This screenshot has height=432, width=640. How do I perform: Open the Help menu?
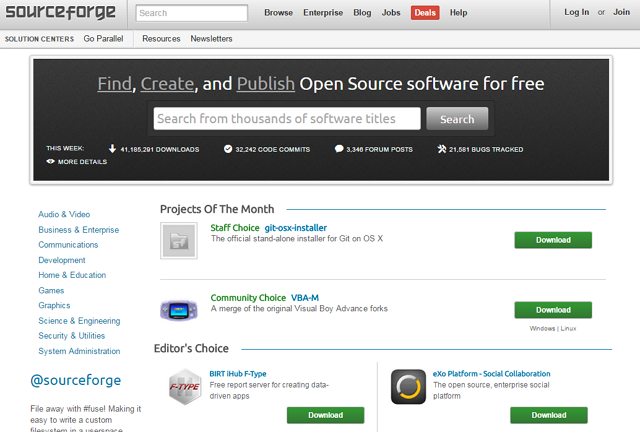point(458,13)
